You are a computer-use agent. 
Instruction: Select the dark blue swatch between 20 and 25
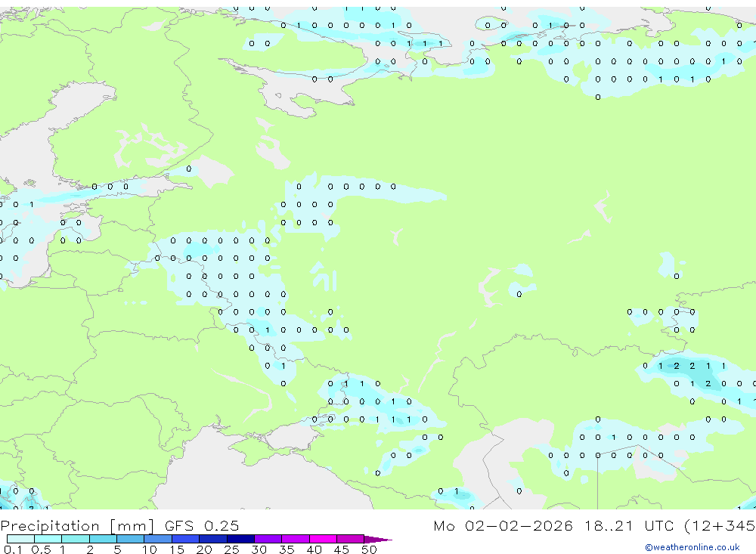(x=213, y=539)
